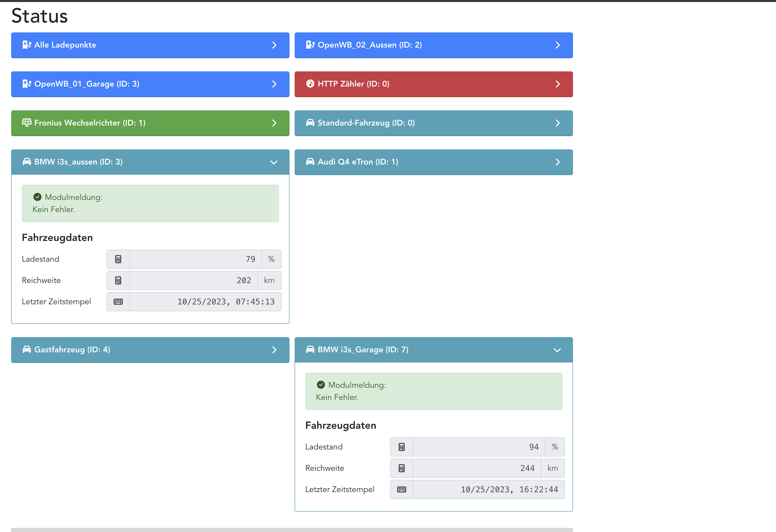Screen dimensions: 776x532
Task: Click car icon on Gastfahrzeug header
Action: point(27,350)
